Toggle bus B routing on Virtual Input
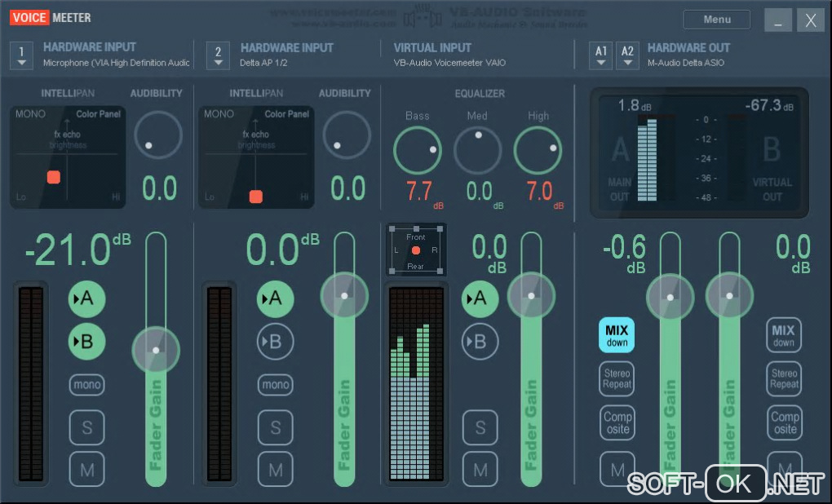832x504 pixels. point(480,342)
